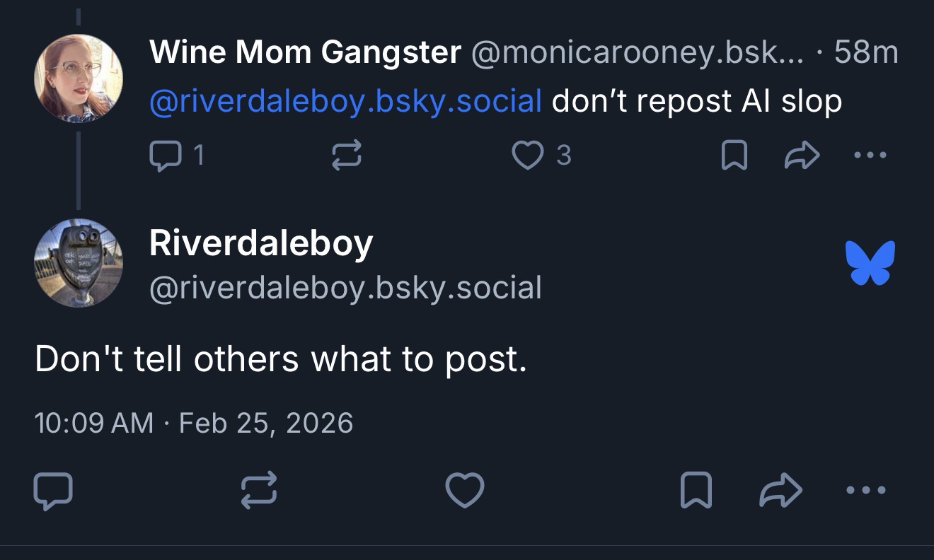The image size is (934, 560).
Task: Reply to Wine Mom Gangster's post
Action: click(164, 156)
